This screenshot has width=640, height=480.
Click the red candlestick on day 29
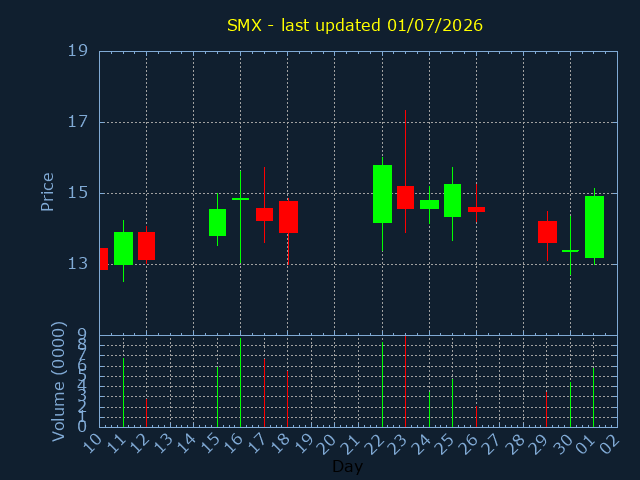coord(547,232)
